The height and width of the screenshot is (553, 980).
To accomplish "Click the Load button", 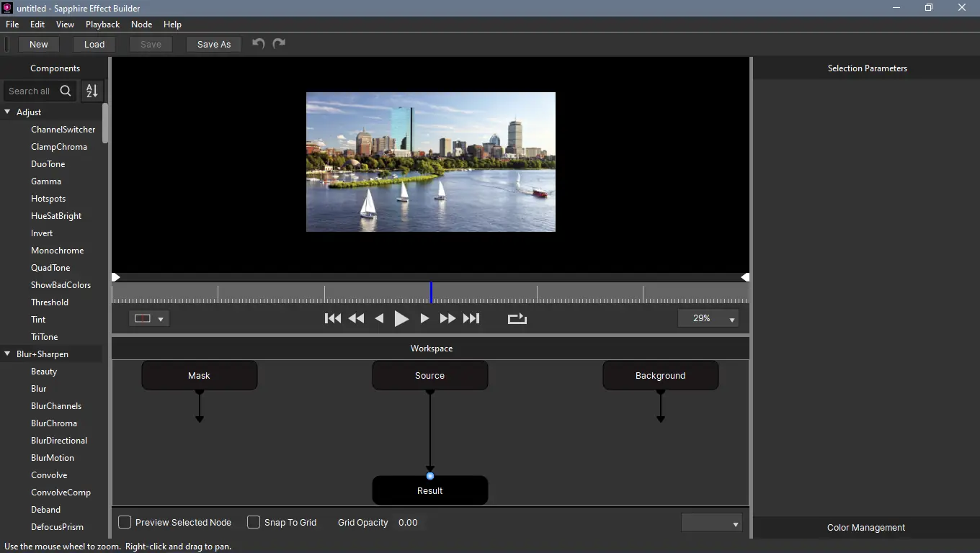I will [94, 44].
